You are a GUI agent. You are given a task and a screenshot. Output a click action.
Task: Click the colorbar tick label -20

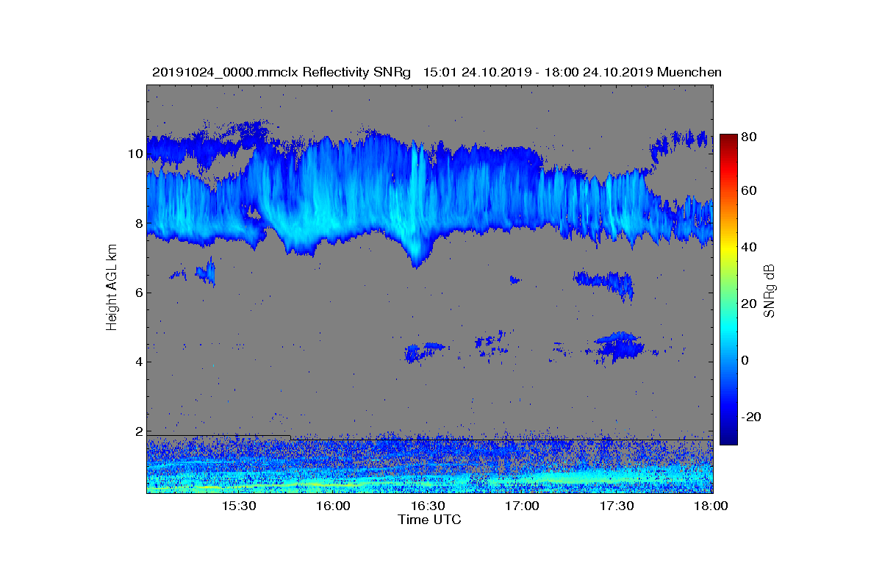[752, 417]
